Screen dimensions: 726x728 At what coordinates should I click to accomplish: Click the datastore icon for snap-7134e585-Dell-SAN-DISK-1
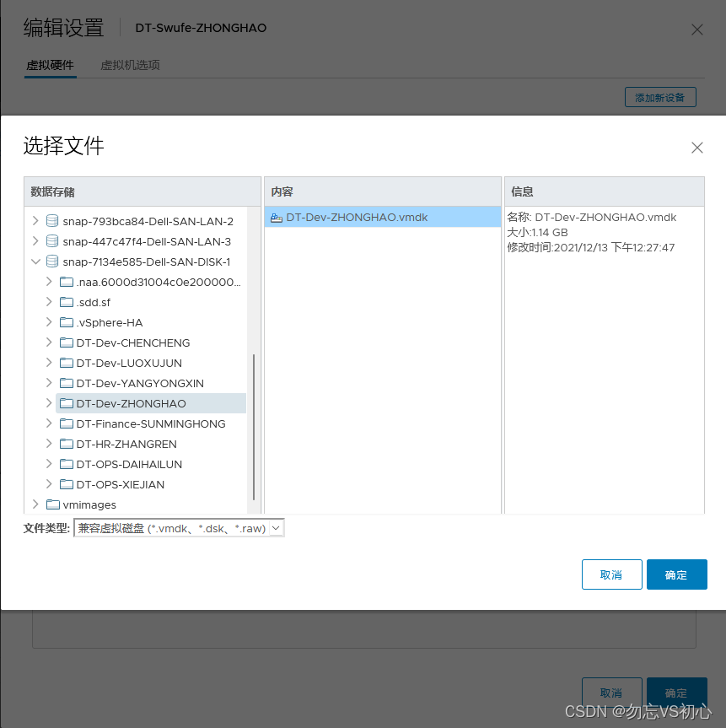[x=51, y=262]
